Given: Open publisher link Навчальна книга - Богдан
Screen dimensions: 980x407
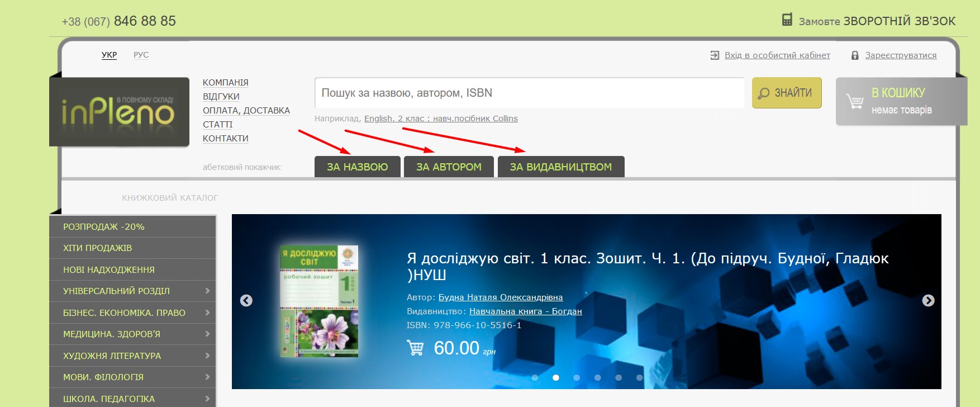Looking at the screenshot, I should 526,311.
